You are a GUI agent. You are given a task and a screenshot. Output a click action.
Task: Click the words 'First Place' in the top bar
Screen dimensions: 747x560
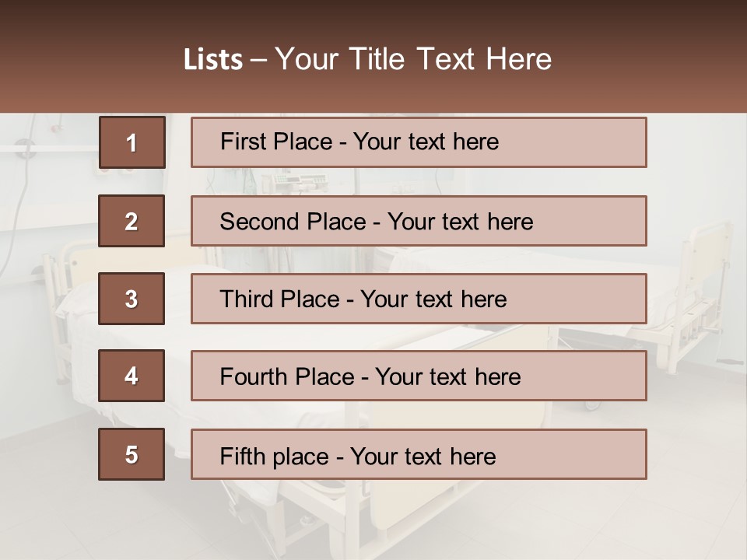(x=276, y=142)
